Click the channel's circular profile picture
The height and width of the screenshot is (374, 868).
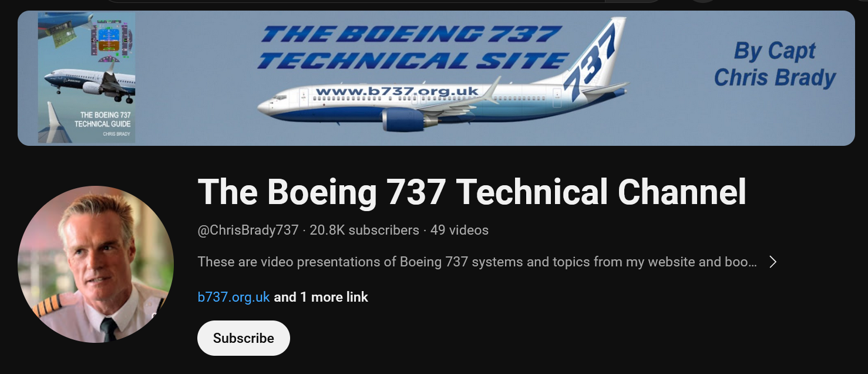click(x=96, y=264)
